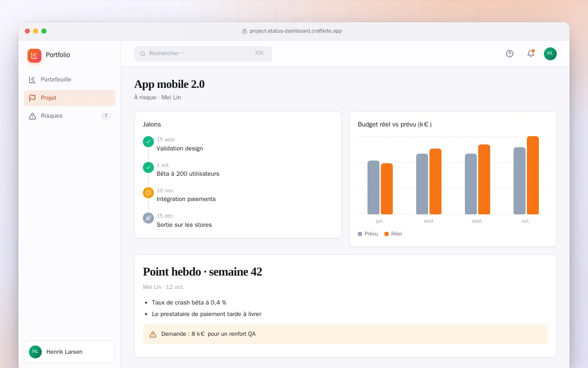Go to the Risques page

point(69,116)
